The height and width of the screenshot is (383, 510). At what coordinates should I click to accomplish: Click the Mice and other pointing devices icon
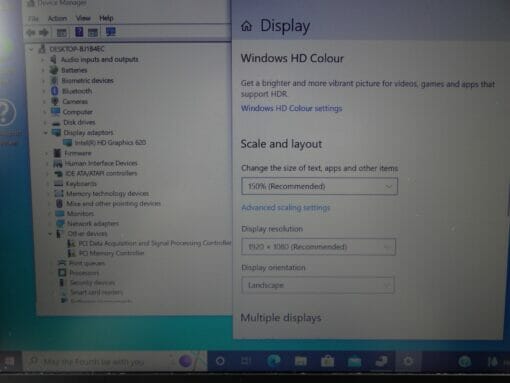pos(59,203)
